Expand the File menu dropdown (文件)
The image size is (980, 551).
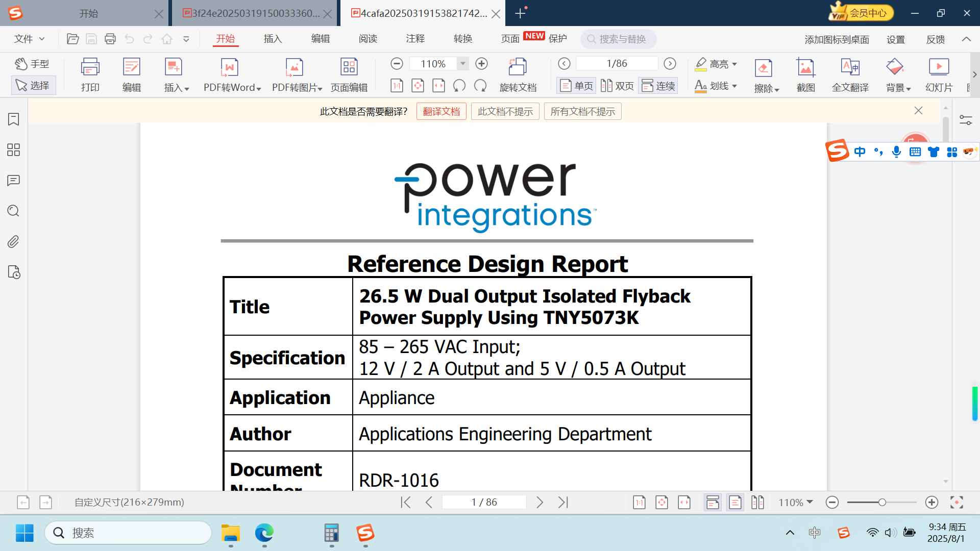click(30, 39)
